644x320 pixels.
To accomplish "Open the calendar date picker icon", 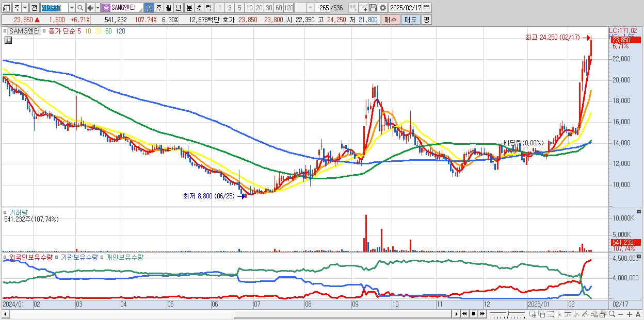I will pyautogui.click(x=427, y=8).
